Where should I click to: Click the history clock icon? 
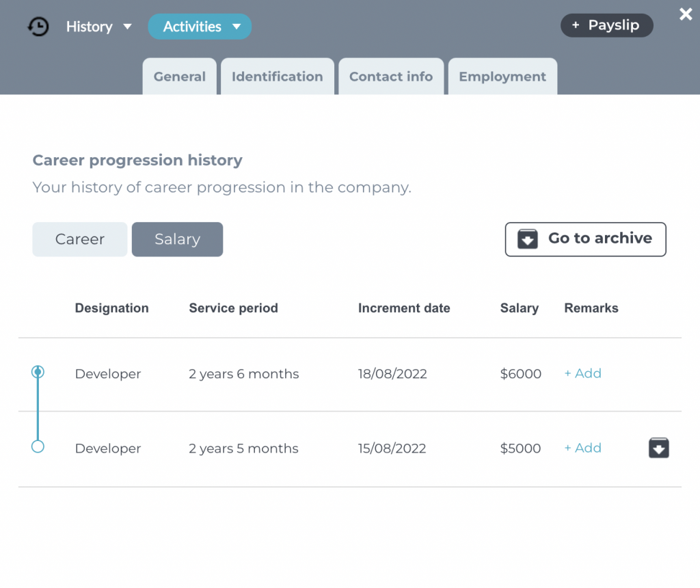(x=38, y=26)
